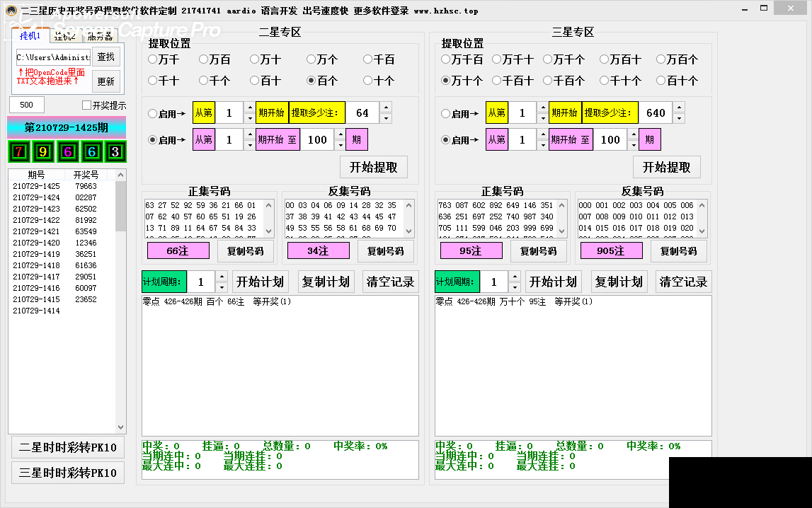
Task: Click the 期号 column header
Action: [36, 175]
